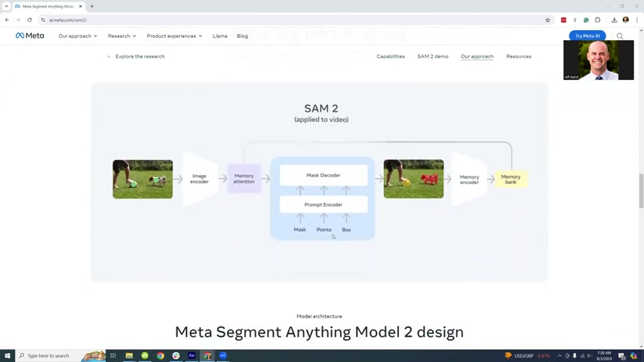644x362 pixels.
Task: Open the S extension icon
Action: click(x=575, y=20)
